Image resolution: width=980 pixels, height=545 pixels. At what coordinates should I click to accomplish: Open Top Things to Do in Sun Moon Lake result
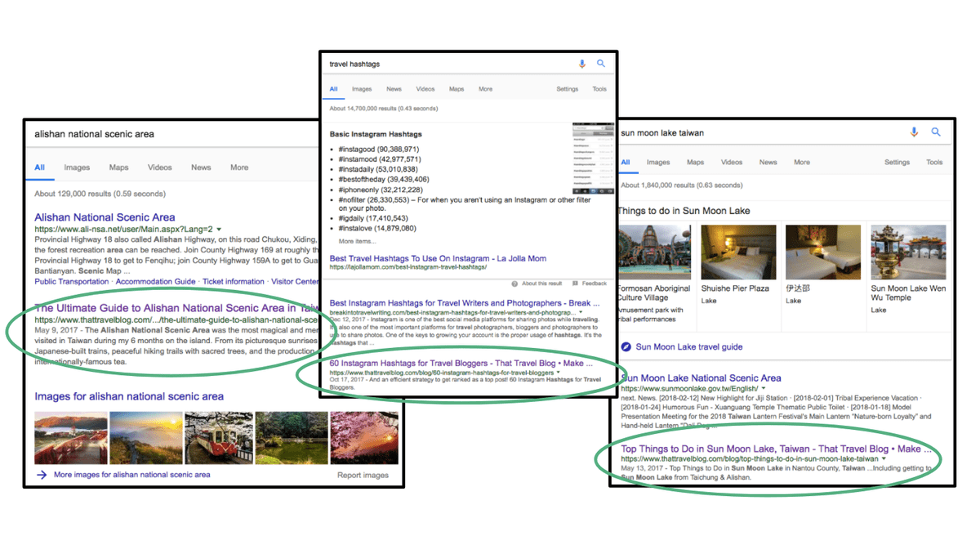[777, 449]
